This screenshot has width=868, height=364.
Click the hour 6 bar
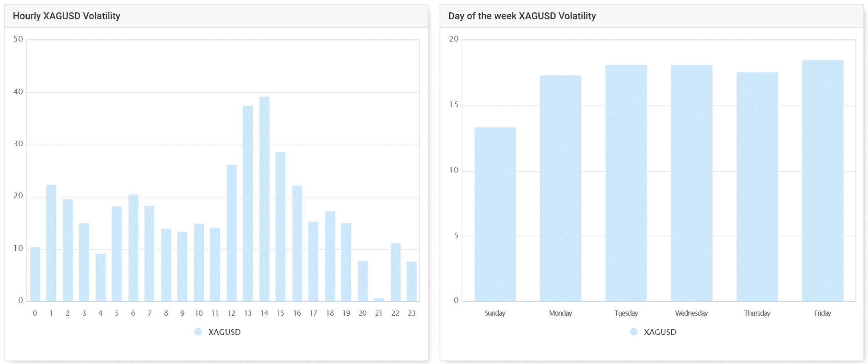(x=133, y=248)
